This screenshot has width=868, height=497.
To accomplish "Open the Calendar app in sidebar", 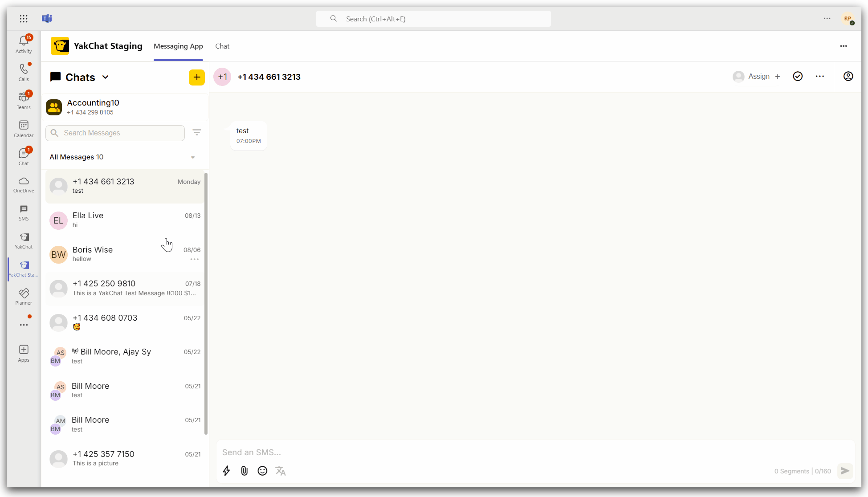I will click(x=24, y=129).
